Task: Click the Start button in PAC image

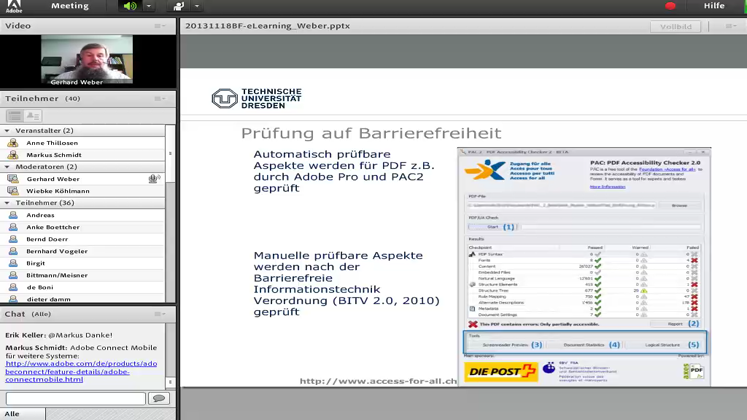Action: pos(493,227)
